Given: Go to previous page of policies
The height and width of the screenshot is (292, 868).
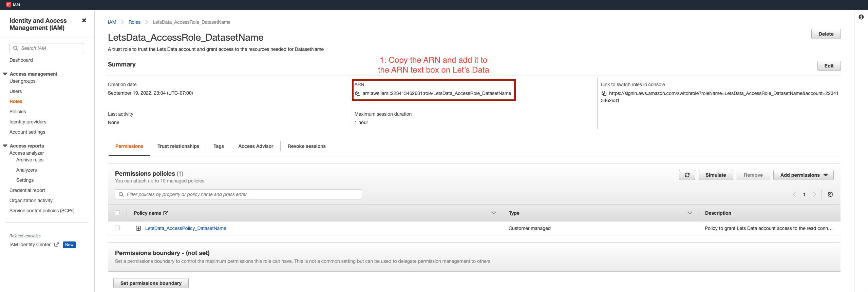Looking at the screenshot, I should pyautogui.click(x=794, y=194).
